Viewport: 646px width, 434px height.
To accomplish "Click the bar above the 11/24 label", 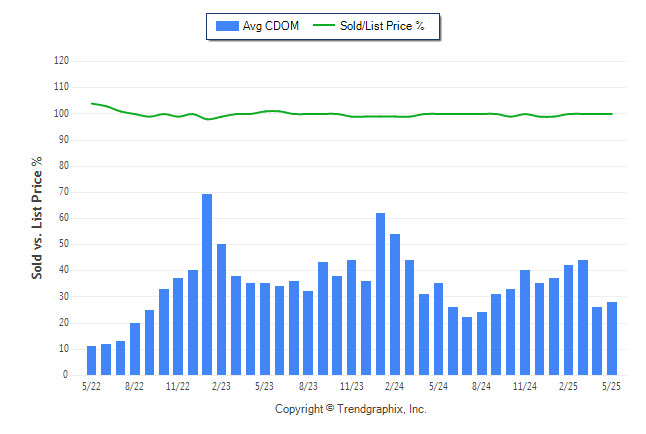I will tap(525, 322).
